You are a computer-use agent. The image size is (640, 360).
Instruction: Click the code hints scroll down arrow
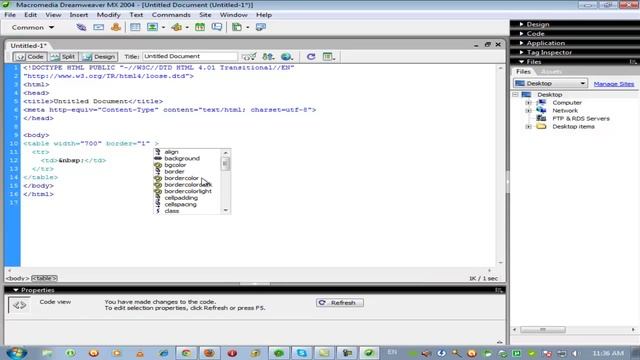[226, 210]
